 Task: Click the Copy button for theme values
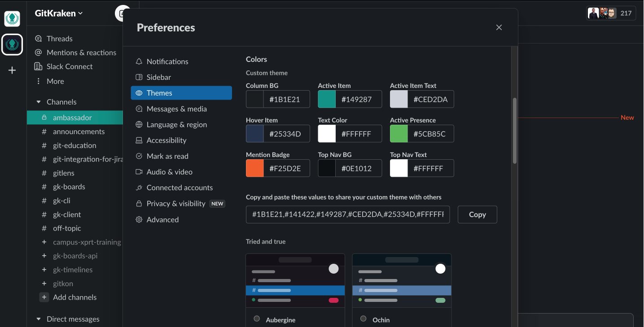coord(477,214)
